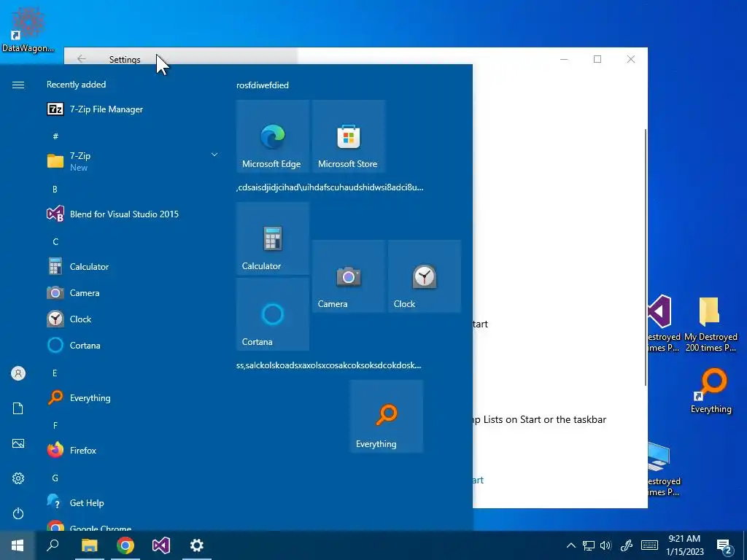Select the Everything desktop shortcut
747x560 pixels.
pos(711,391)
